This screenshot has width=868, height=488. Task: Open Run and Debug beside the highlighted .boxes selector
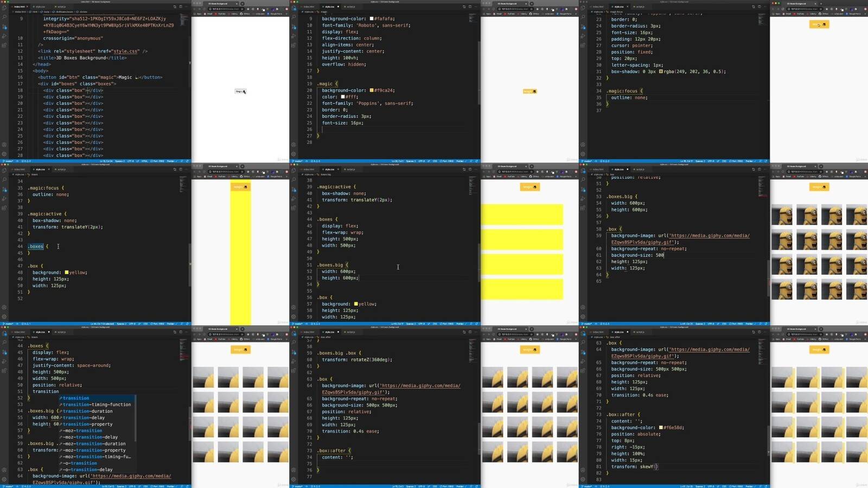4,199
